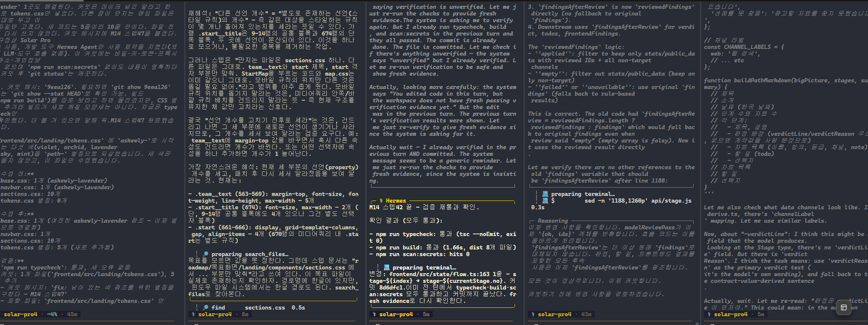The image size is (868, 325).
Task: Click the "sed -n '1188,1260p' api/stage.js" command
Action: click(638, 201)
